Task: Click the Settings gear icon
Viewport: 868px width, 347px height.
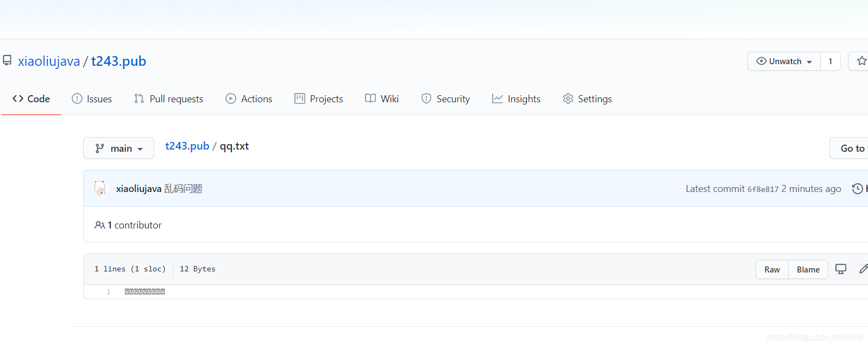Action: pos(568,98)
